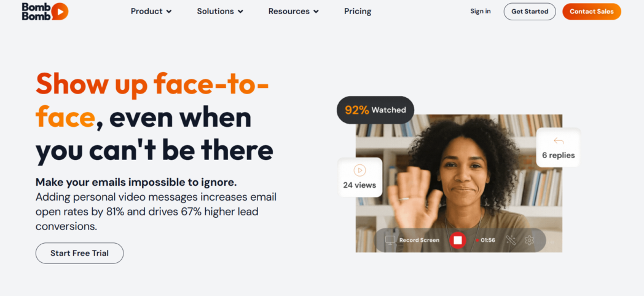
Task: Click the Get Started button
Action: point(530,12)
